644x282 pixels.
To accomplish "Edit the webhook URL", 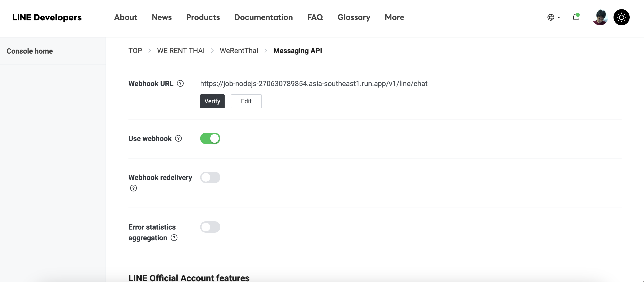I will point(246,101).
